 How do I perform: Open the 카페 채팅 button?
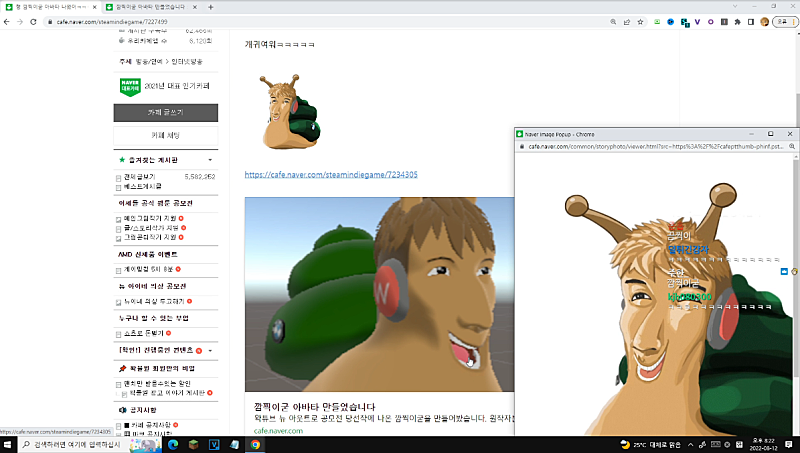click(x=165, y=136)
